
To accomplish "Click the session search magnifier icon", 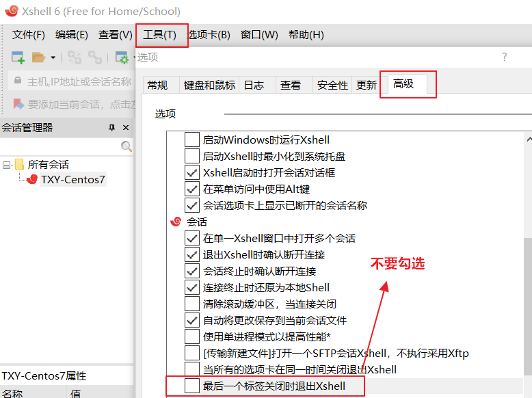I will click(127, 146).
